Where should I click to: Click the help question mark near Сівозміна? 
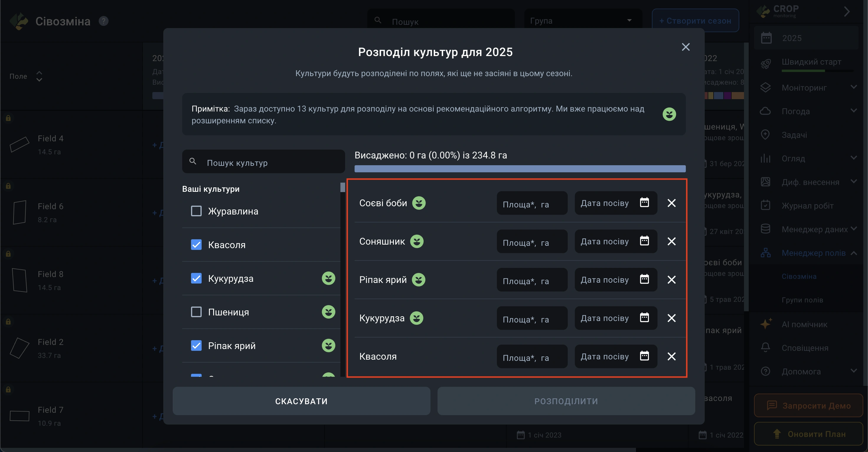(103, 21)
